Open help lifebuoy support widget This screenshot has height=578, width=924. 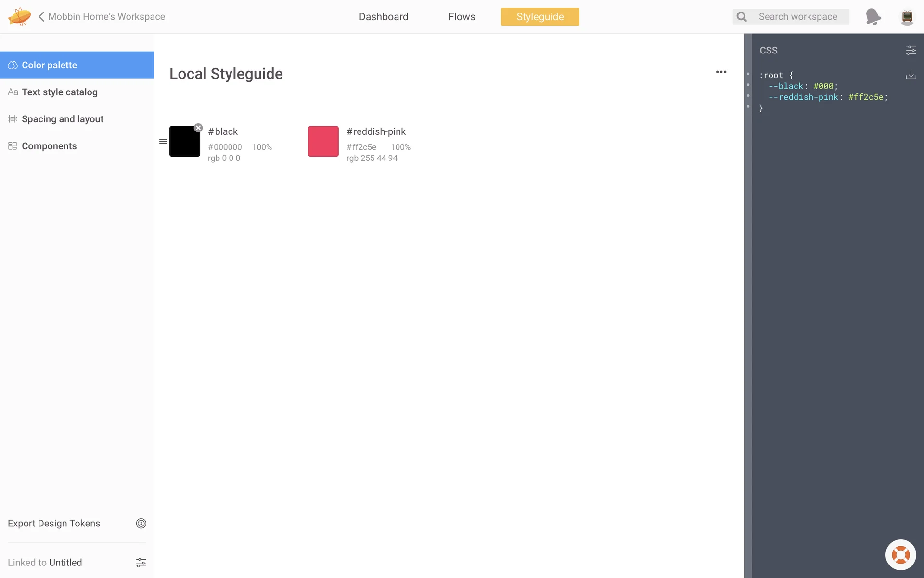[x=900, y=555]
